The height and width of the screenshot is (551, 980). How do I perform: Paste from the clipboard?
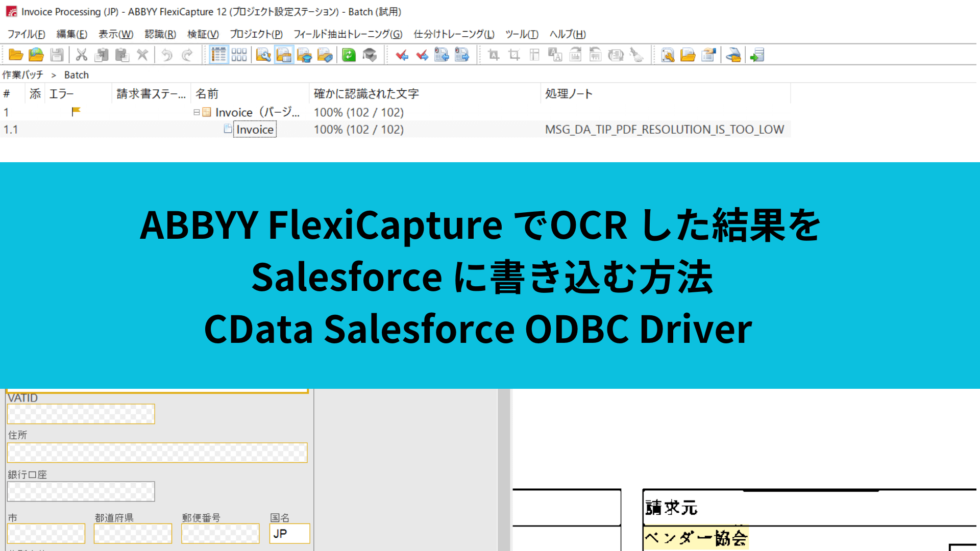(122, 55)
